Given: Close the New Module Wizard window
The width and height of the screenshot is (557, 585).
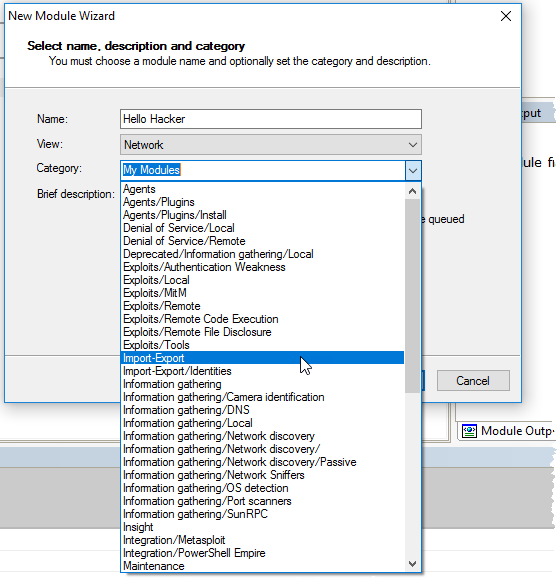Looking at the screenshot, I should 506,16.
